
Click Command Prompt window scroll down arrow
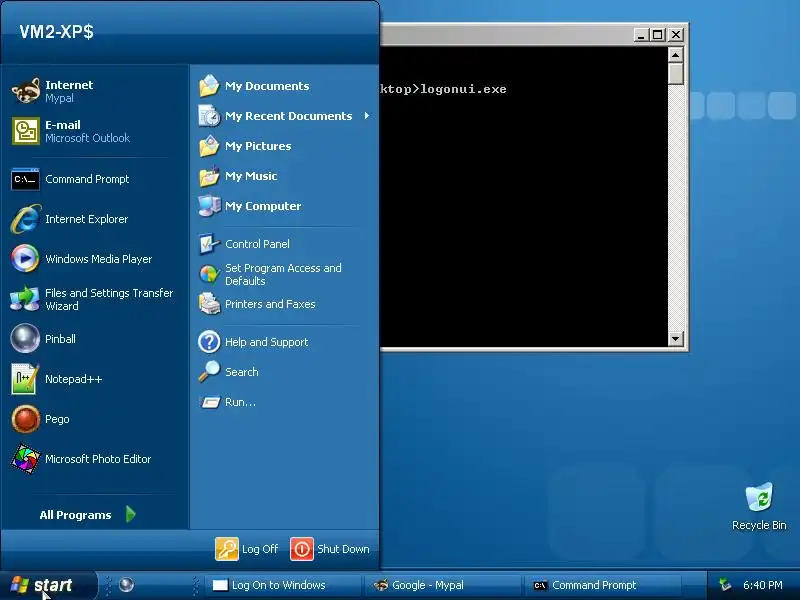[676, 338]
